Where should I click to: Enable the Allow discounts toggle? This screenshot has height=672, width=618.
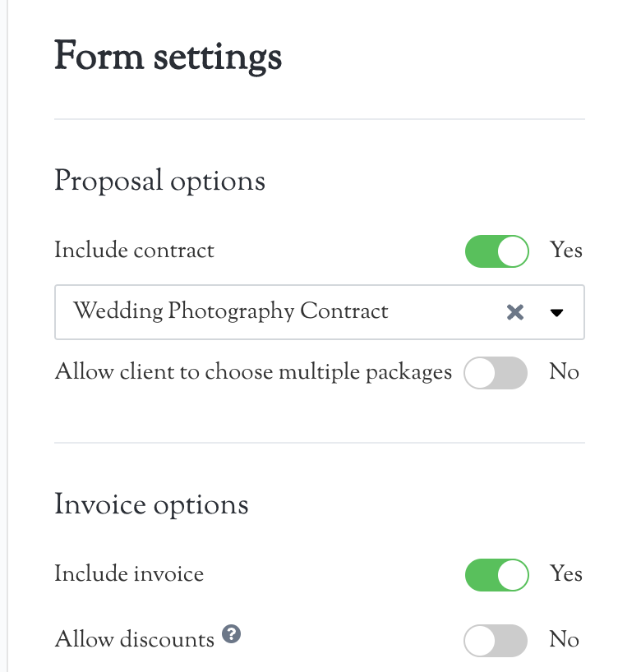tap(496, 640)
